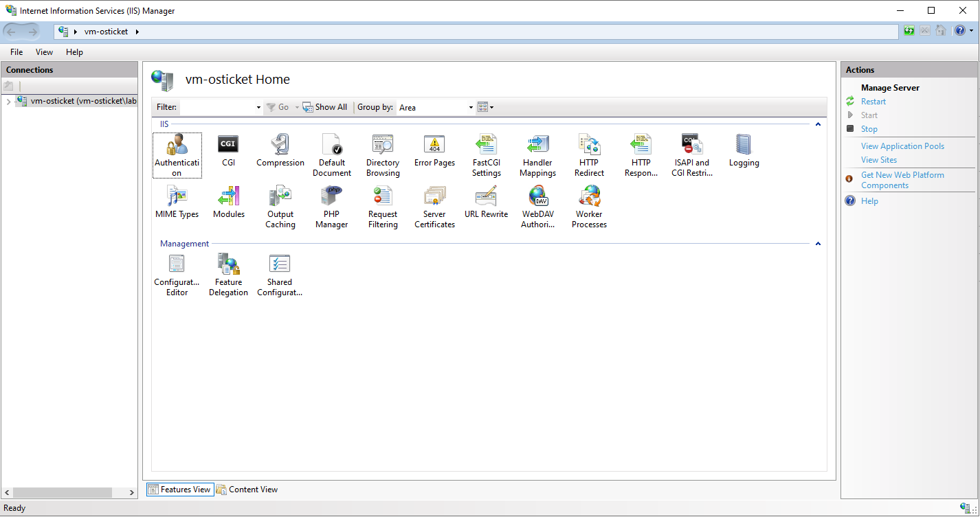
Task: Restart the server from Actions pane
Action: (x=873, y=102)
